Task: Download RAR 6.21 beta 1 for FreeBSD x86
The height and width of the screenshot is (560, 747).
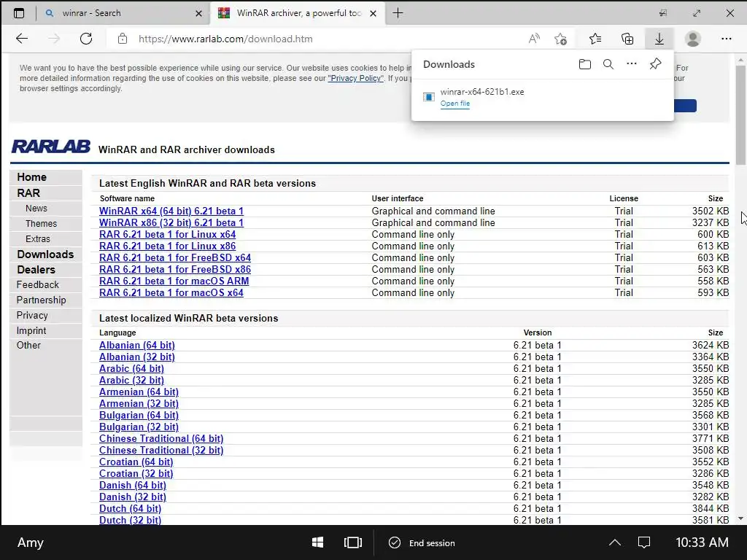Action: (x=175, y=270)
